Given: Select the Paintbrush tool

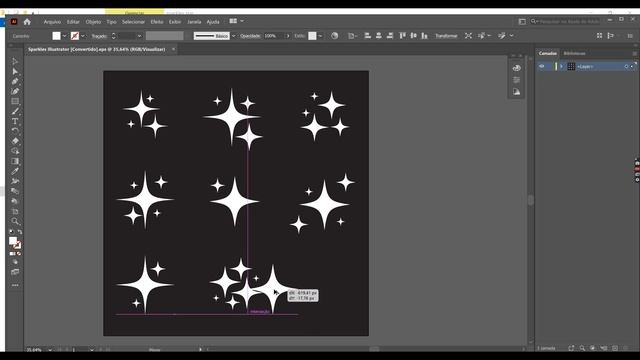Looking at the screenshot, I should 15,111.
